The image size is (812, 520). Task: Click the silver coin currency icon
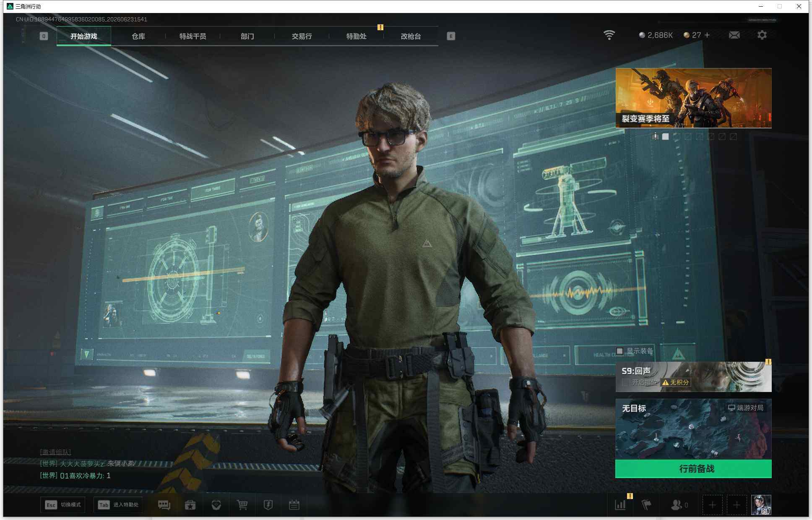[642, 35]
